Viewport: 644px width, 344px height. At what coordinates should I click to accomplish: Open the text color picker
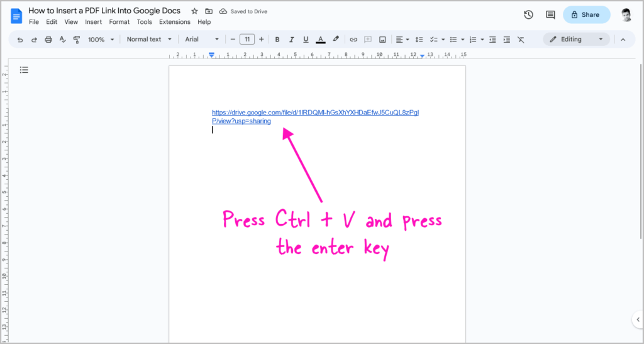320,40
